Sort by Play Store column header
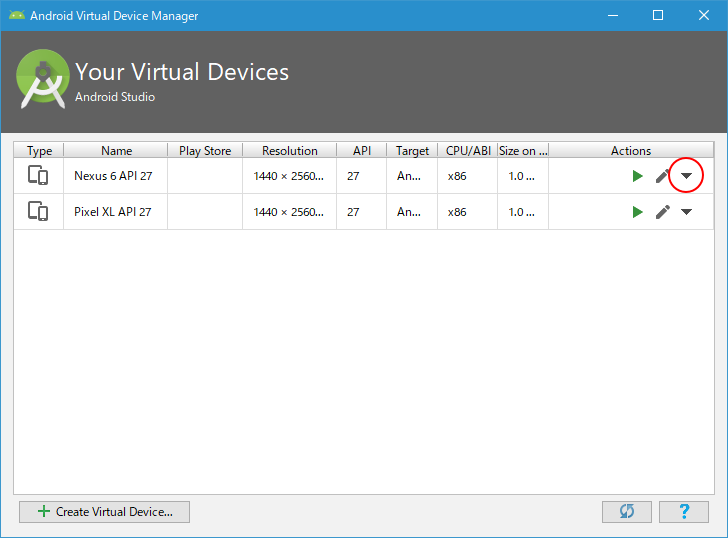 205,150
